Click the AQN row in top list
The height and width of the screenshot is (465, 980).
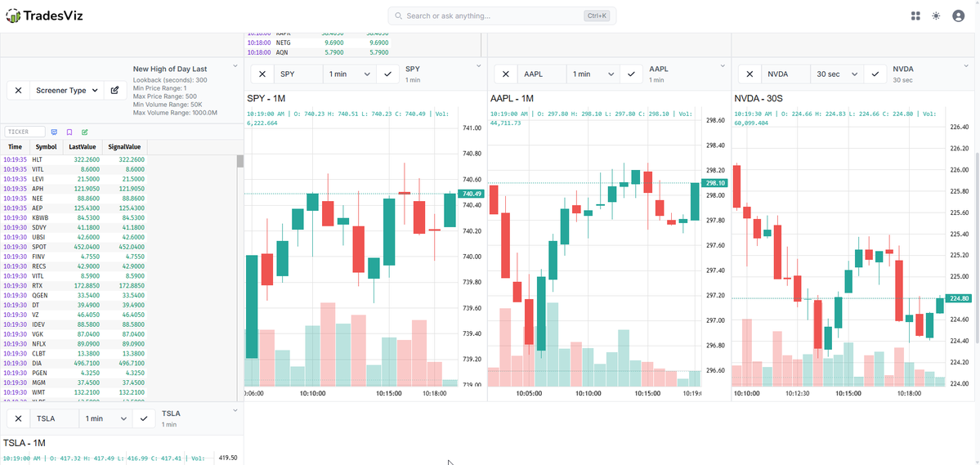318,52
